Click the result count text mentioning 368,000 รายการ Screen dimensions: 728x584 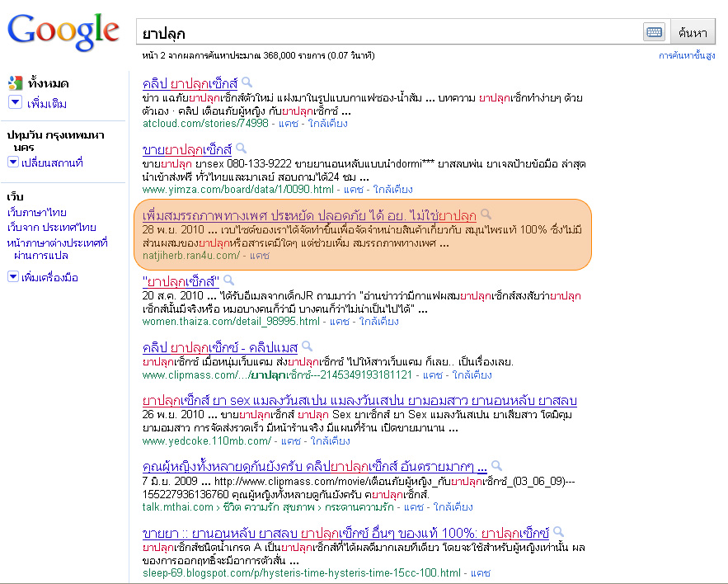[x=259, y=55]
